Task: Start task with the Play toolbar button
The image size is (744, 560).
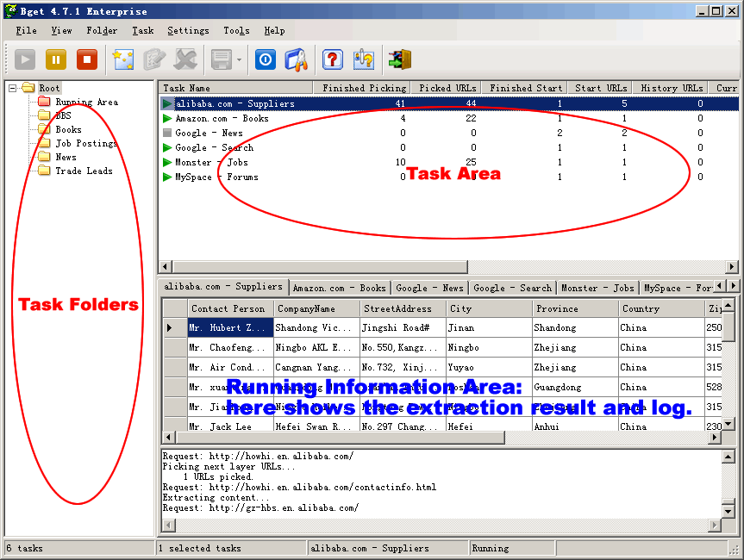Action: pyautogui.click(x=25, y=59)
